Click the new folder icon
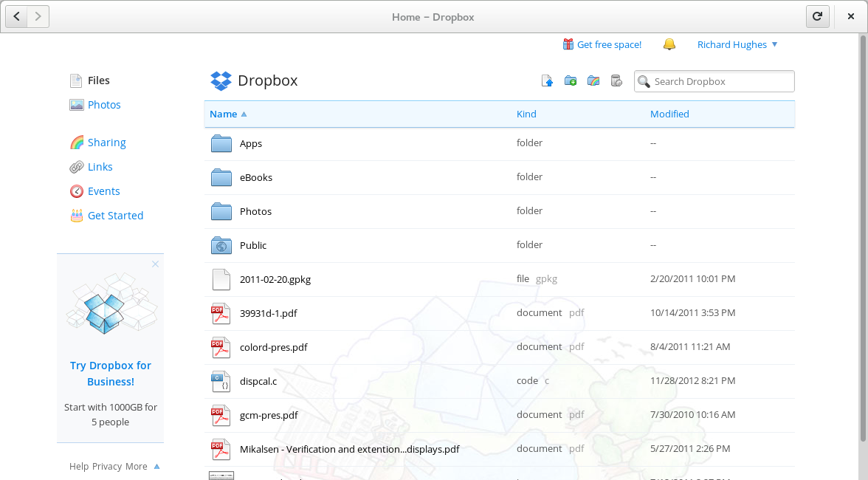 [x=570, y=80]
